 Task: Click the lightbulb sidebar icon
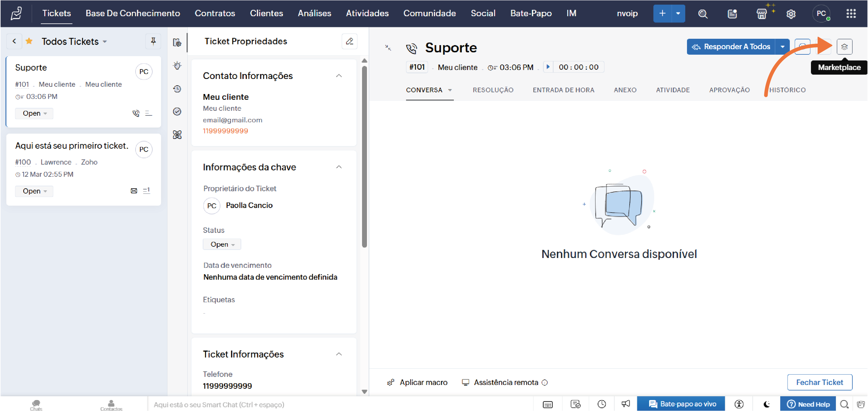[x=177, y=66]
